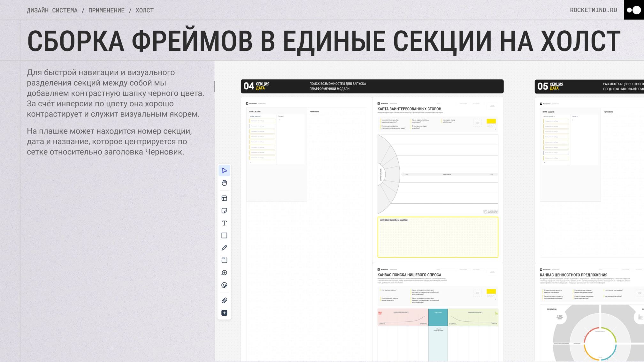Click the paragraph starting 'Для быстрой навигации'
The height and width of the screenshot is (362, 644).
(115, 93)
